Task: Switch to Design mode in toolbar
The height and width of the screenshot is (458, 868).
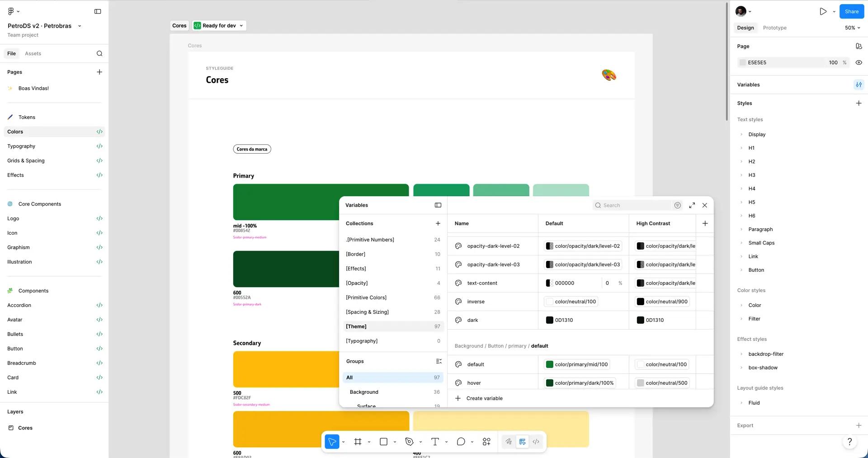Action: (522, 442)
